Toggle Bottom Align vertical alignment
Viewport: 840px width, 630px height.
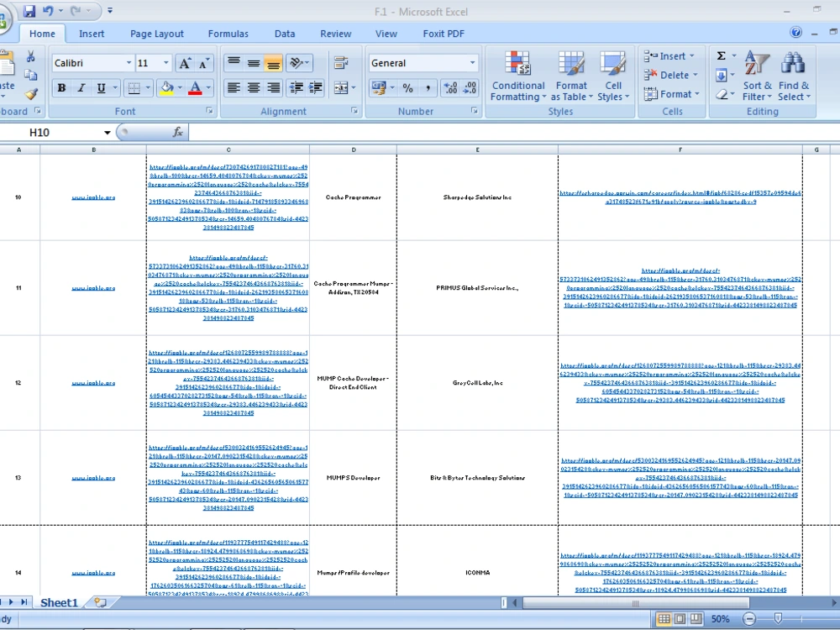[273, 63]
